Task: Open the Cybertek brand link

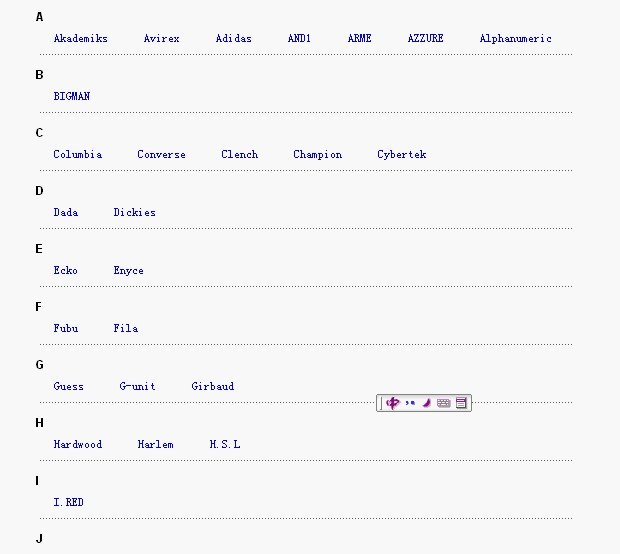Action: click(401, 155)
